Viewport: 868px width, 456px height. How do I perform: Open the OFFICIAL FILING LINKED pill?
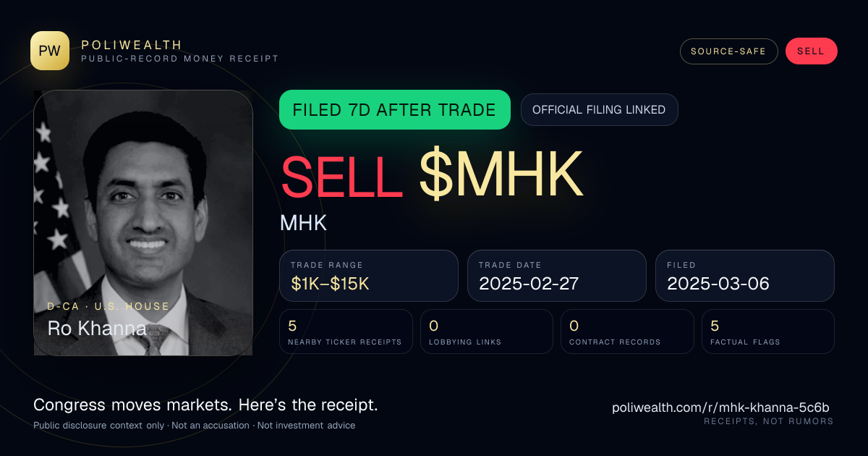(x=599, y=110)
